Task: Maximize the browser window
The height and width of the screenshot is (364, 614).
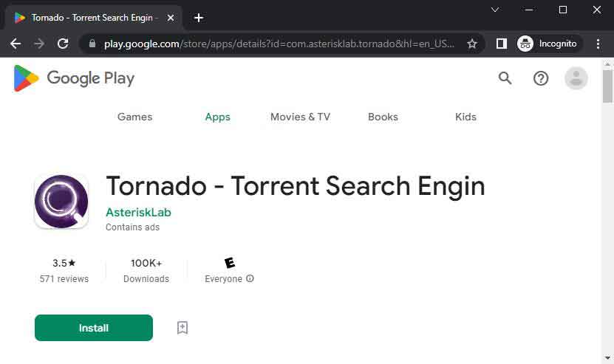Action: tap(563, 10)
